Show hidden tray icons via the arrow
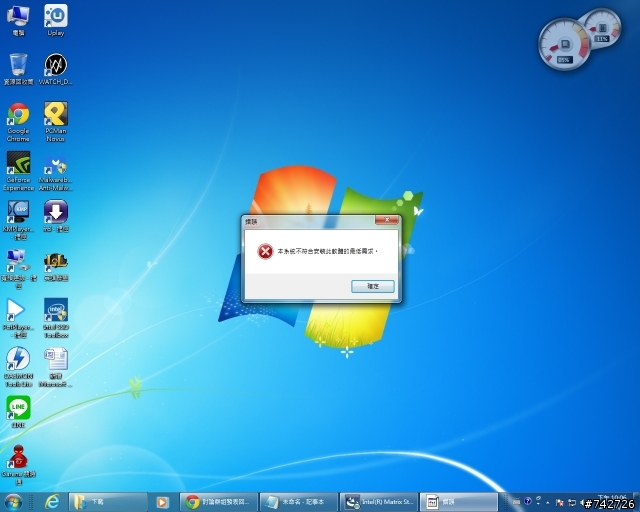640x512 pixels. 548,503
